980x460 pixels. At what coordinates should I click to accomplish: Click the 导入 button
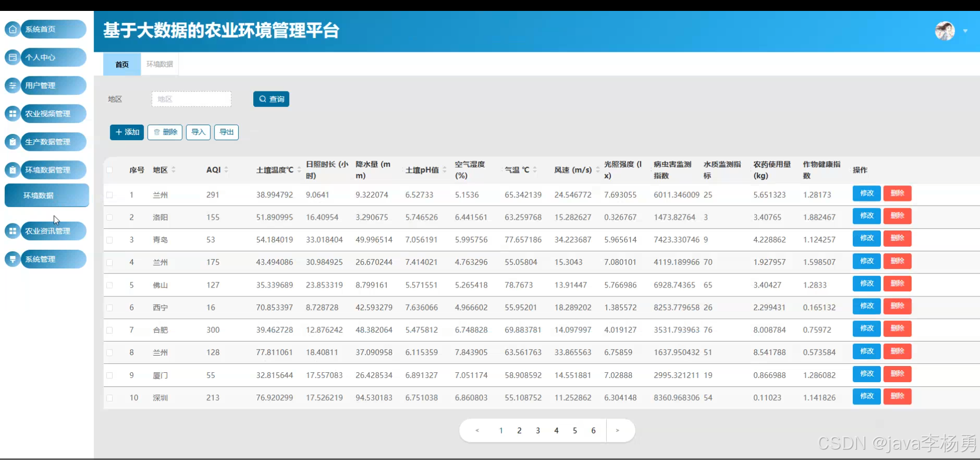point(198,132)
